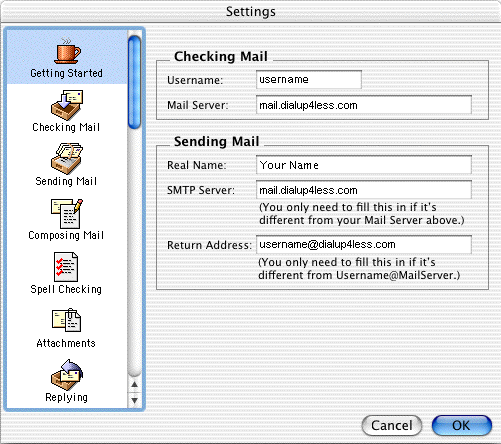Click the "Composing Mail" sidebar label

66,235
